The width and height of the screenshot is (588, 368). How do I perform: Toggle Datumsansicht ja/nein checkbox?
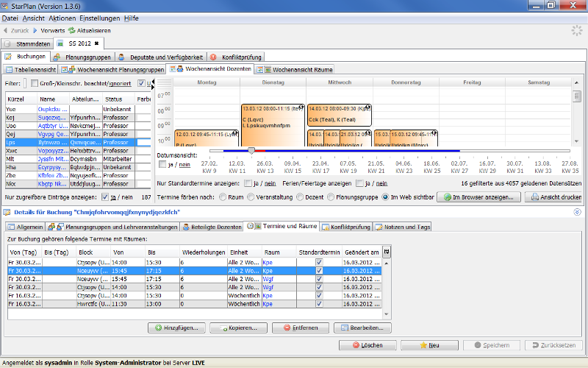tap(162, 164)
